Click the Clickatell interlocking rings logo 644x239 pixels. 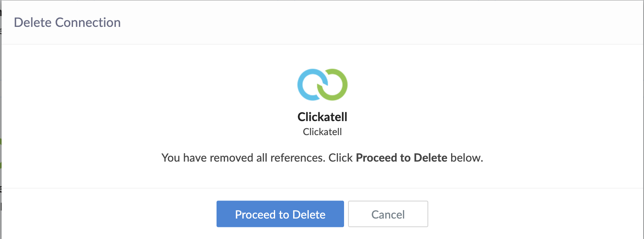[322, 85]
